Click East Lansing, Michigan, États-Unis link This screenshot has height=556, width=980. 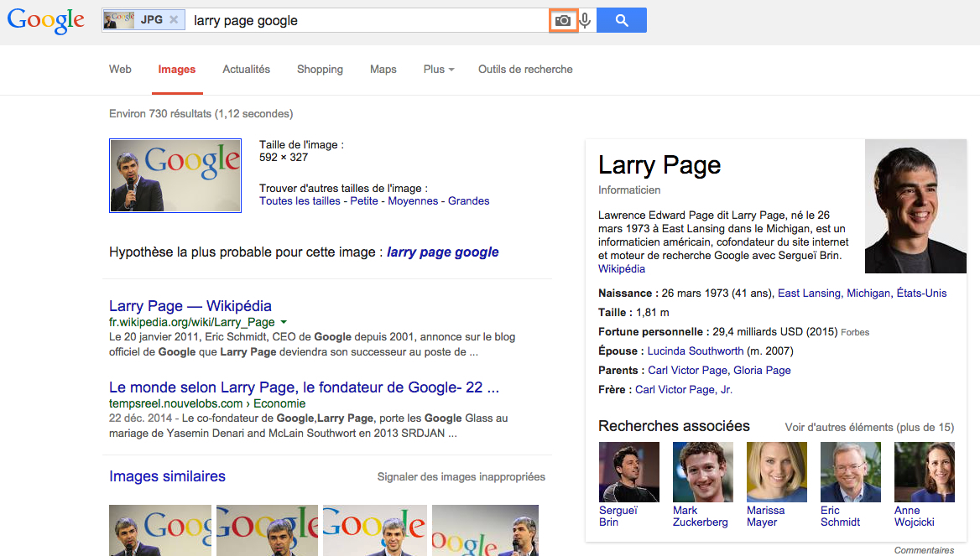tap(862, 294)
